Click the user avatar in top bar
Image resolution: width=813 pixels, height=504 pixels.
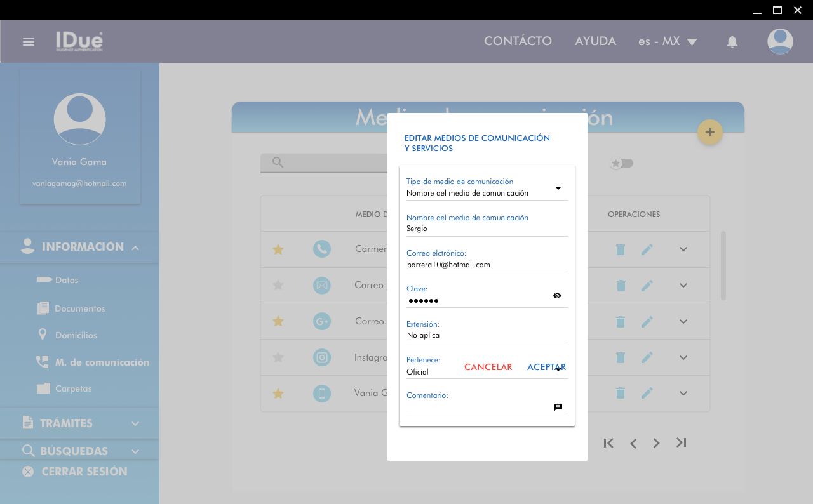[x=779, y=42]
